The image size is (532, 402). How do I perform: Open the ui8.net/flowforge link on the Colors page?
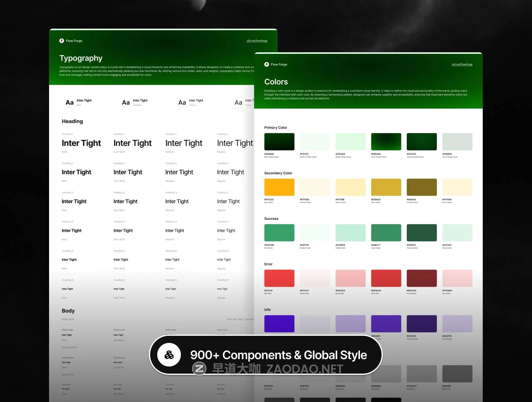(x=462, y=64)
